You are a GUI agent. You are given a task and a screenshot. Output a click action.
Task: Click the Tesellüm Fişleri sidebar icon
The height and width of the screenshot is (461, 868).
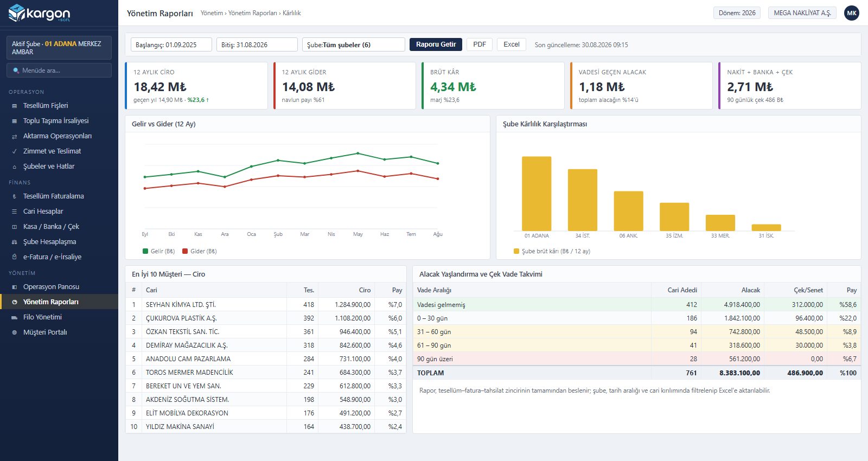[15, 106]
